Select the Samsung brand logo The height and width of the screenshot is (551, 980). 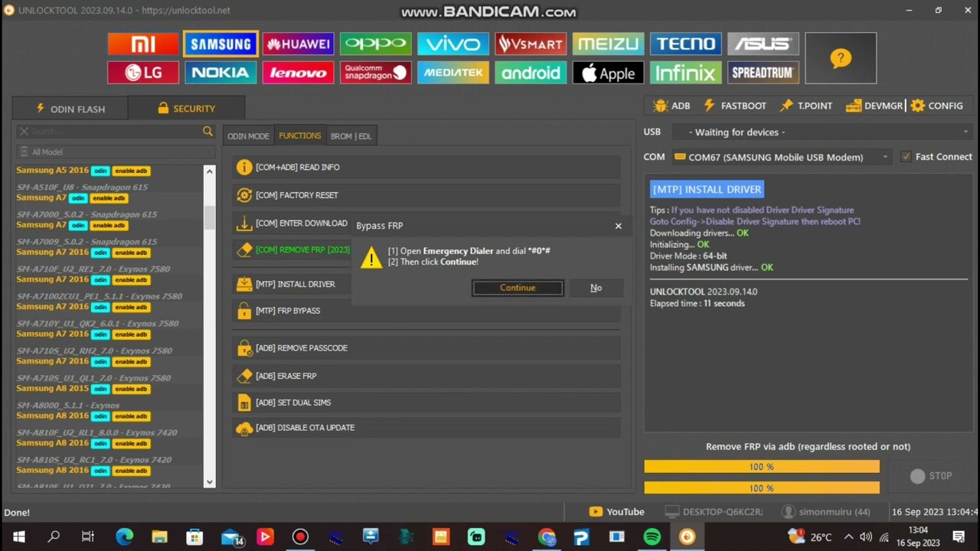pos(220,44)
